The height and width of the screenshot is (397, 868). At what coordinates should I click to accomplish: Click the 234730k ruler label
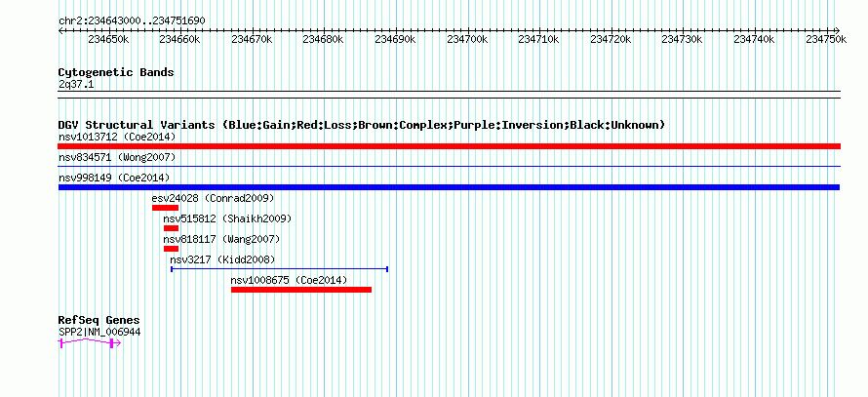683,39
